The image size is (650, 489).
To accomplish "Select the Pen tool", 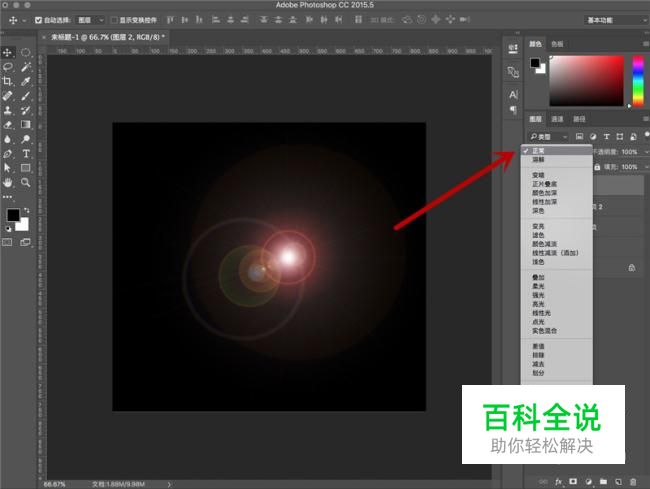I will 7,154.
